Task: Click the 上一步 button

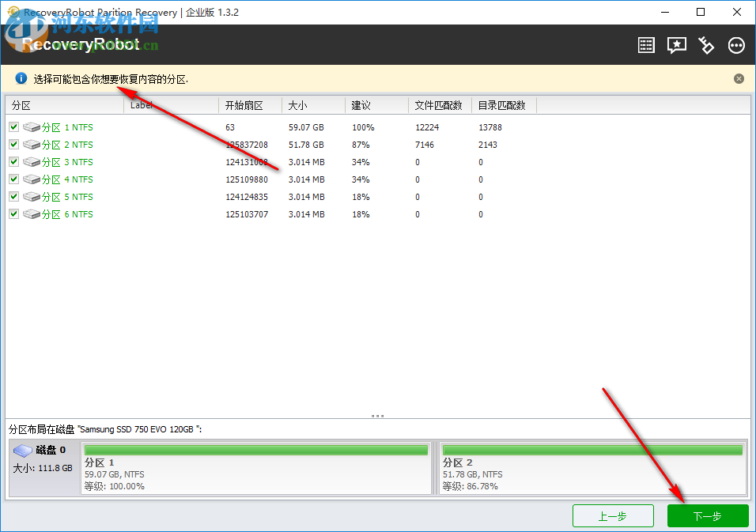Action: tap(613, 515)
